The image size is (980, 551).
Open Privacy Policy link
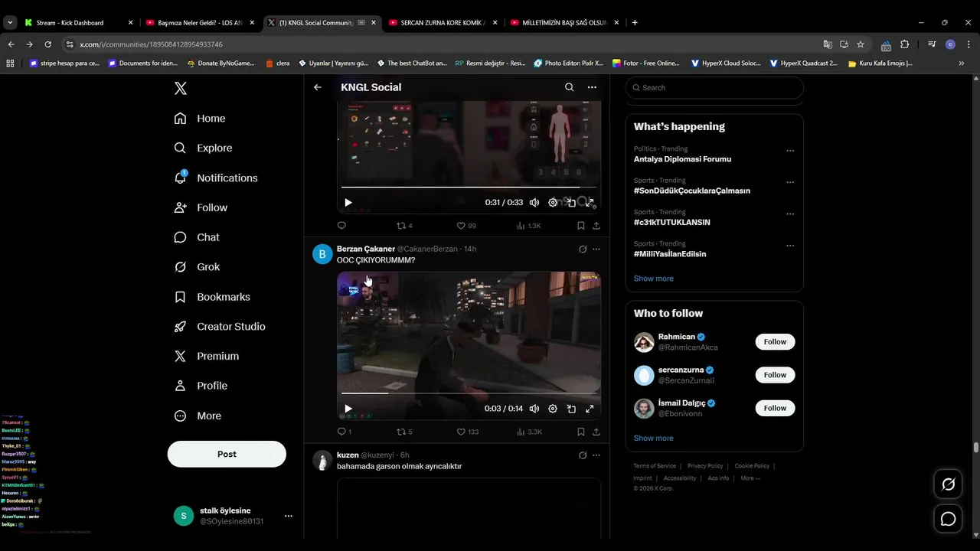coord(705,466)
